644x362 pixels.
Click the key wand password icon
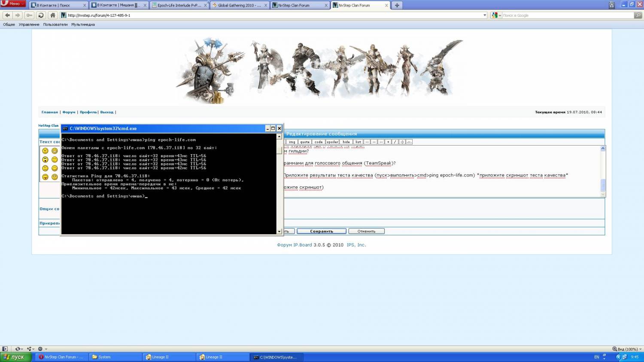(29, 15)
